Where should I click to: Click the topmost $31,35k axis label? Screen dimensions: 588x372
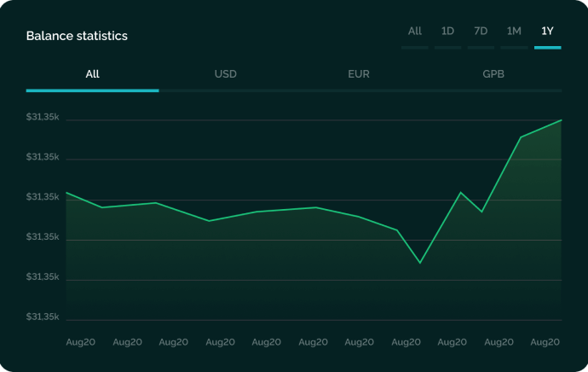pos(43,117)
